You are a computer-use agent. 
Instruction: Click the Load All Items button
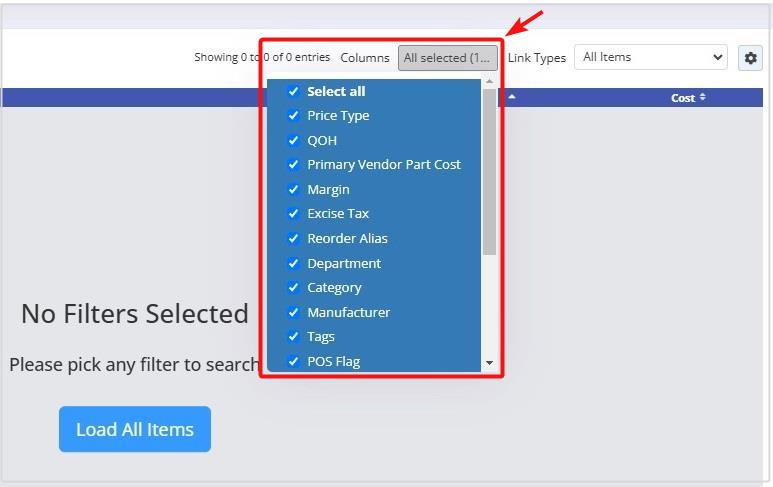pos(135,429)
